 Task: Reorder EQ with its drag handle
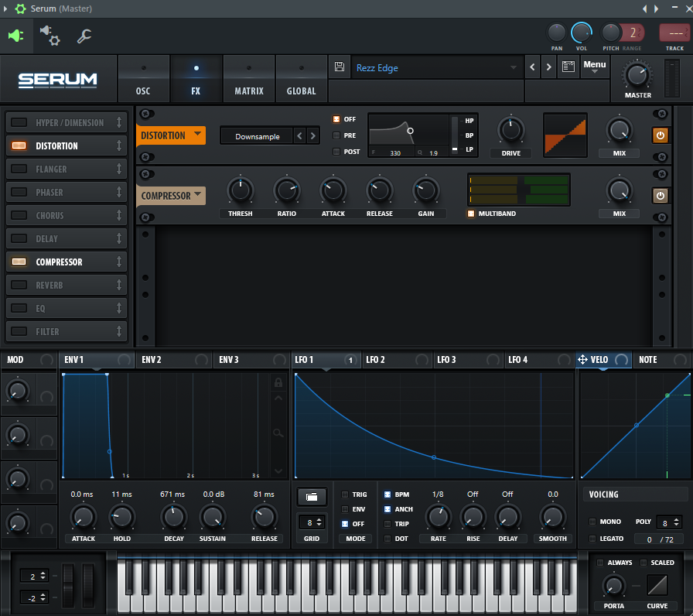click(119, 308)
